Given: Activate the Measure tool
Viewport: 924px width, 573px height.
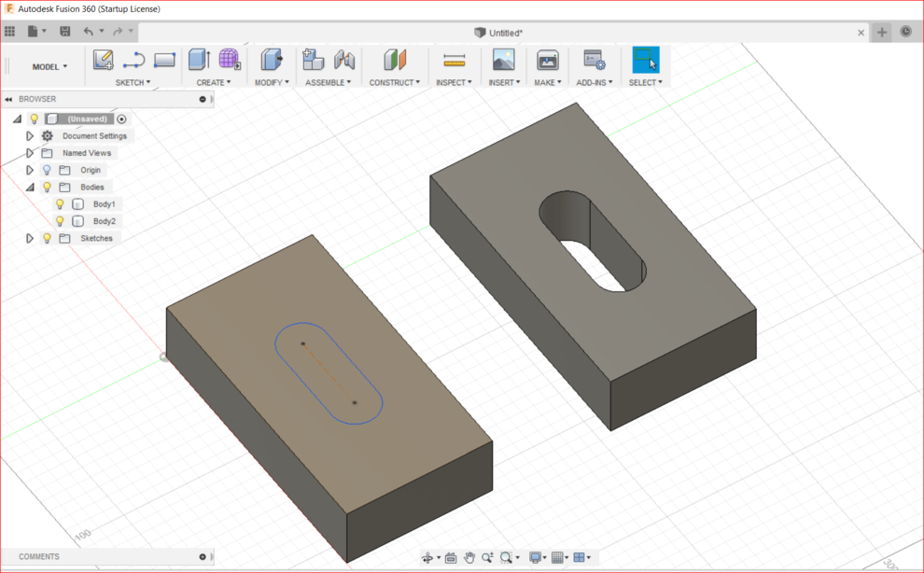Looking at the screenshot, I should [x=455, y=60].
